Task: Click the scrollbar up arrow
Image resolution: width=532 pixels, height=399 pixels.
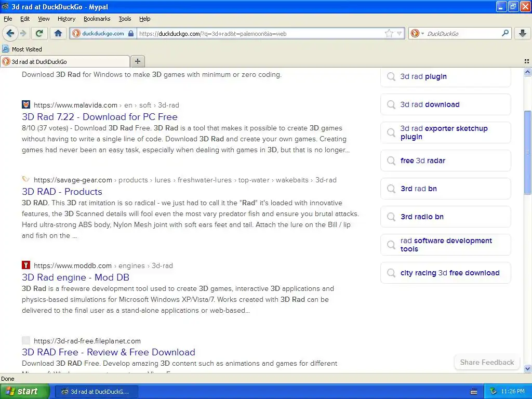Action: coord(527,72)
